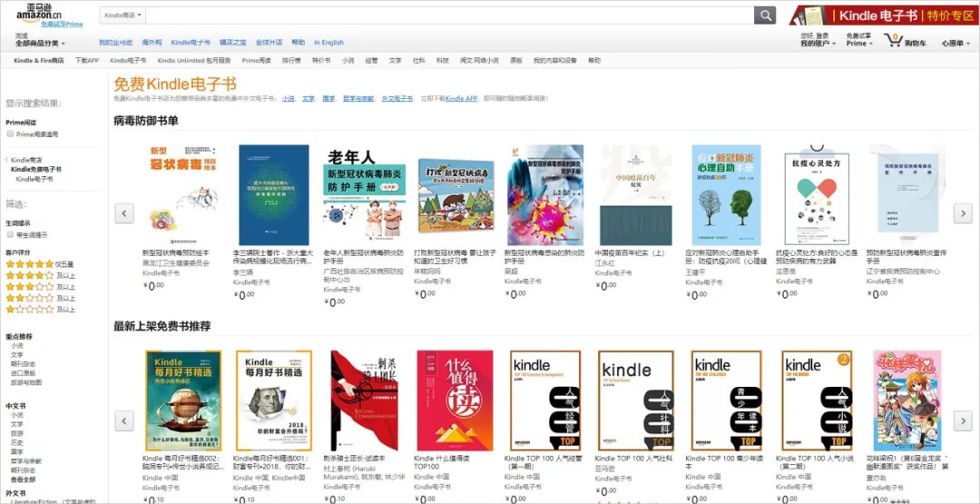
Task: Expand the 心愿单 dropdown
Action: pos(956,44)
